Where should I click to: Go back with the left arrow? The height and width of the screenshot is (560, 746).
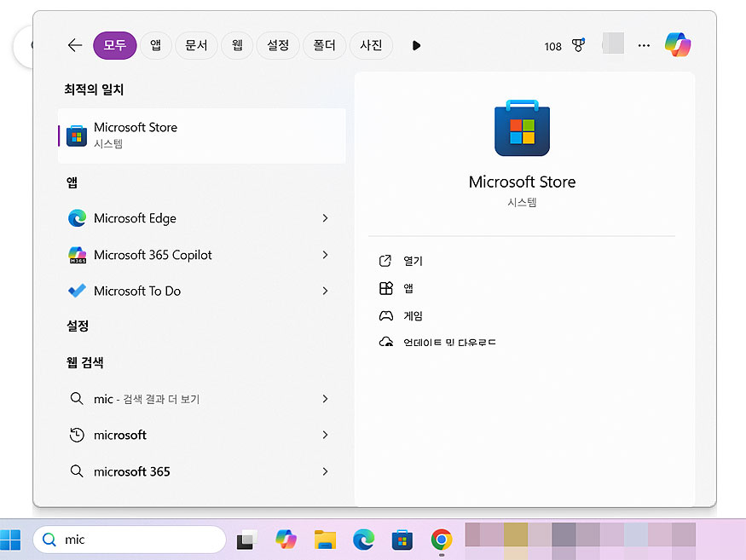click(75, 45)
